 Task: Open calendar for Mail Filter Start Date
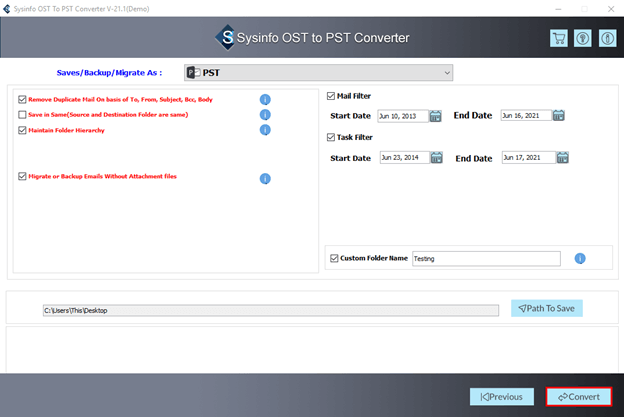tap(435, 116)
